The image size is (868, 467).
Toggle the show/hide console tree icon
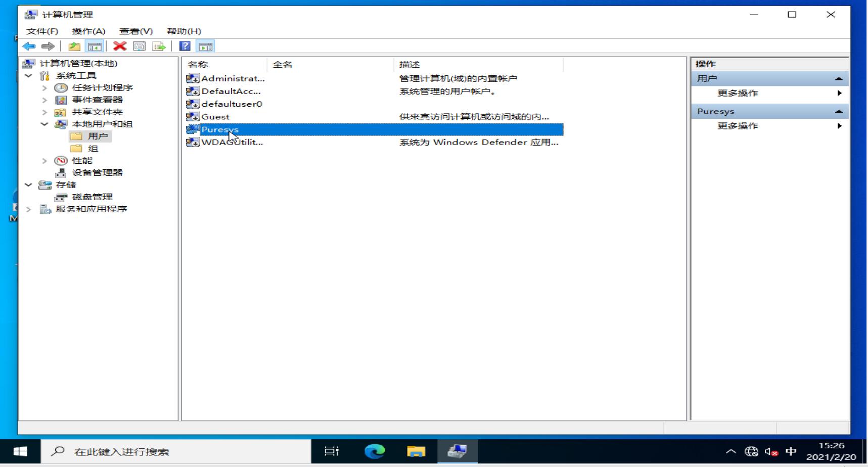[x=95, y=46]
